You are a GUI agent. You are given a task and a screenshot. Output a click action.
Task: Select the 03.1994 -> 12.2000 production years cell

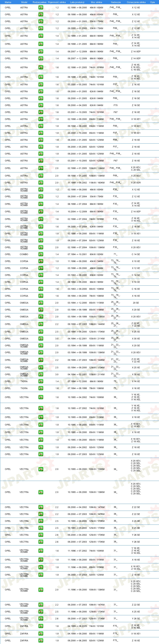coord(77,303)
